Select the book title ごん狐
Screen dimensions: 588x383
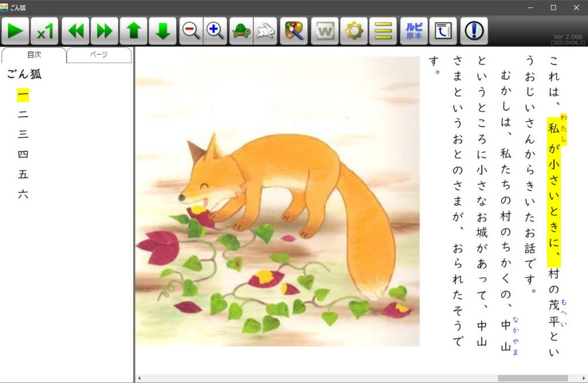click(24, 74)
